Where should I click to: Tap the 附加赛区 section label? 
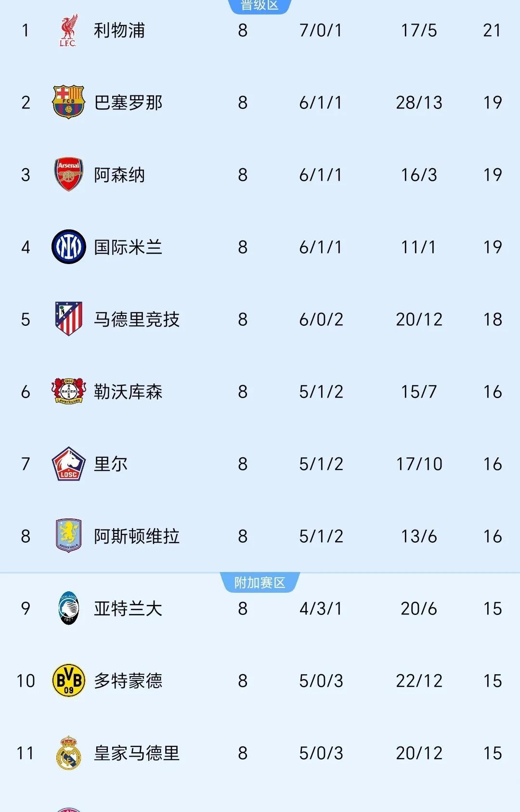(x=260, y=583)
